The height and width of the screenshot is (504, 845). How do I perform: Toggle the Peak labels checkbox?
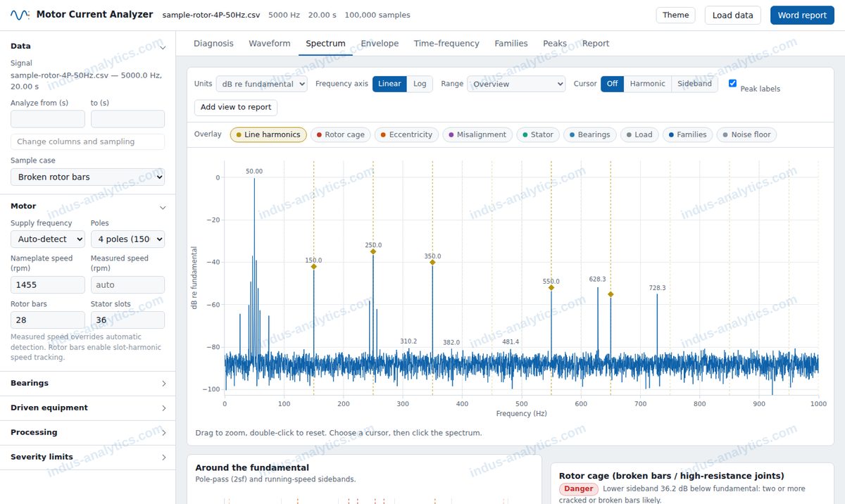[733, 83]
